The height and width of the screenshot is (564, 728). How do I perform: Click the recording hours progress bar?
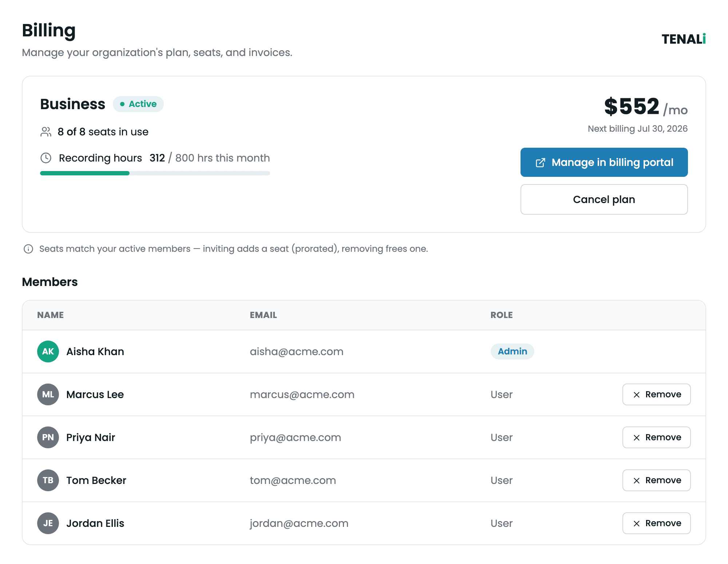click(155, 173)
